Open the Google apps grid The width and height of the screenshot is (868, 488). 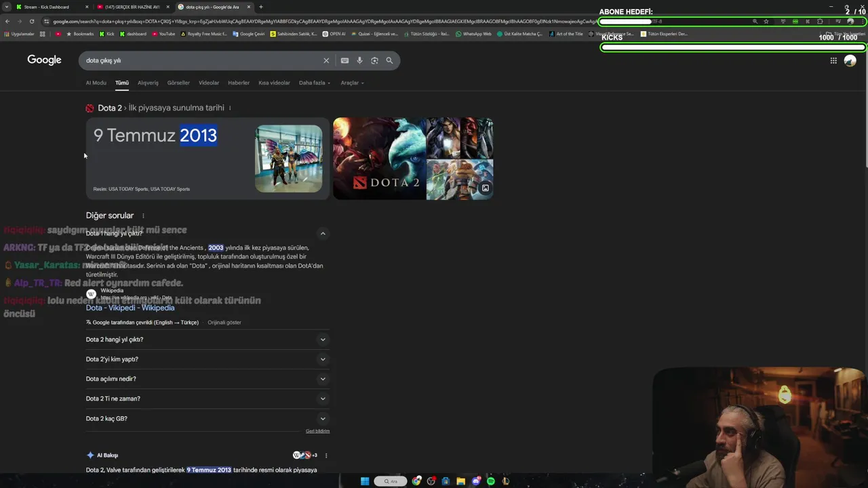point(833,60)
